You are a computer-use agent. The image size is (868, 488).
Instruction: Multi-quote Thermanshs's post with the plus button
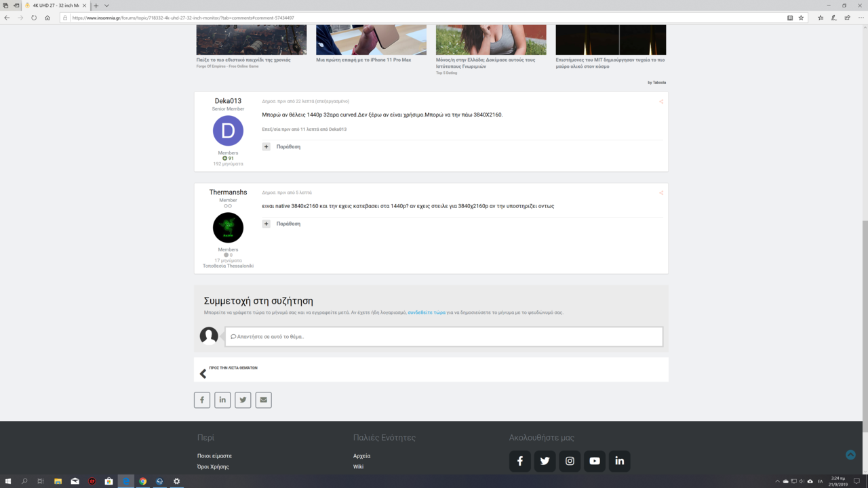(267, 224)
